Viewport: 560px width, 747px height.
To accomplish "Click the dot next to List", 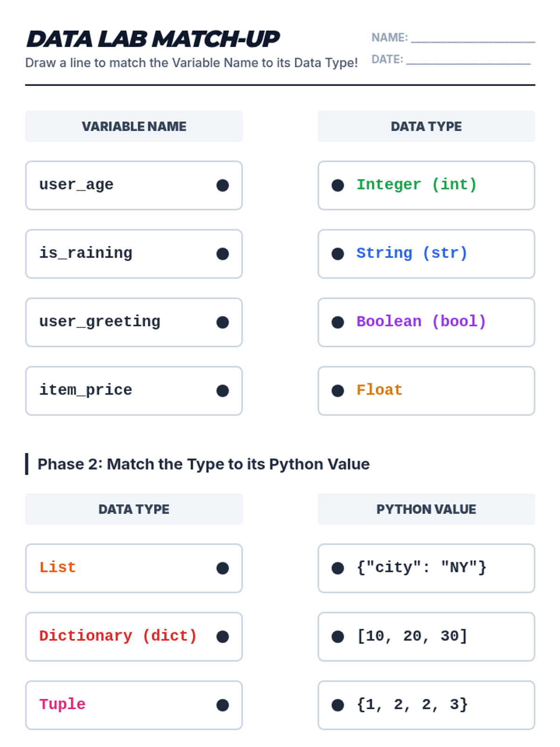I will (x=223, y=568).
